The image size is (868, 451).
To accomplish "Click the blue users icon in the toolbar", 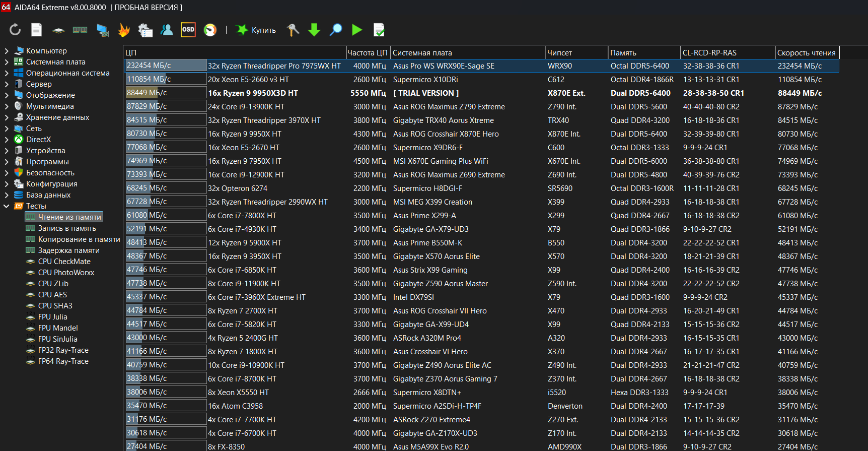I will [x=167, y=30].
